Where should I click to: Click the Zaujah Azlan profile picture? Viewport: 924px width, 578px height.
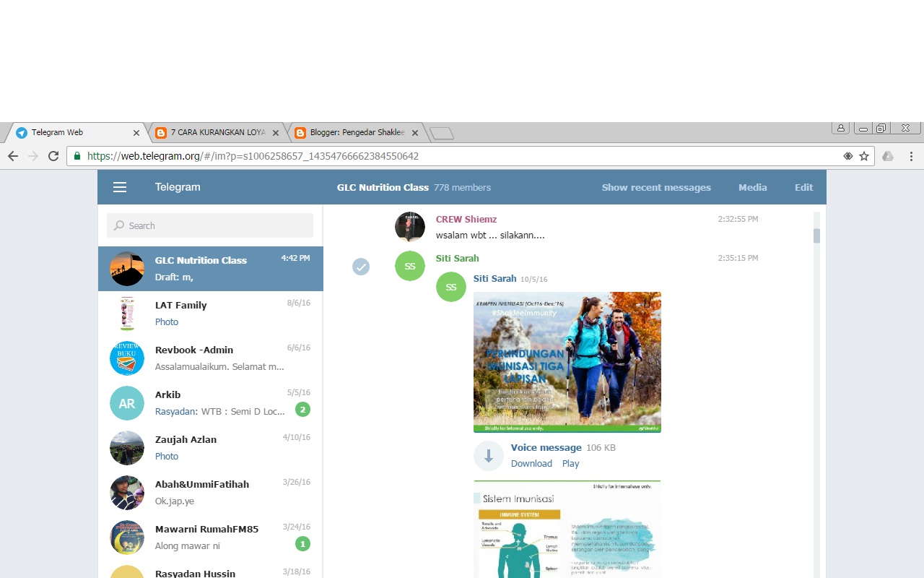tap(127, 448)
